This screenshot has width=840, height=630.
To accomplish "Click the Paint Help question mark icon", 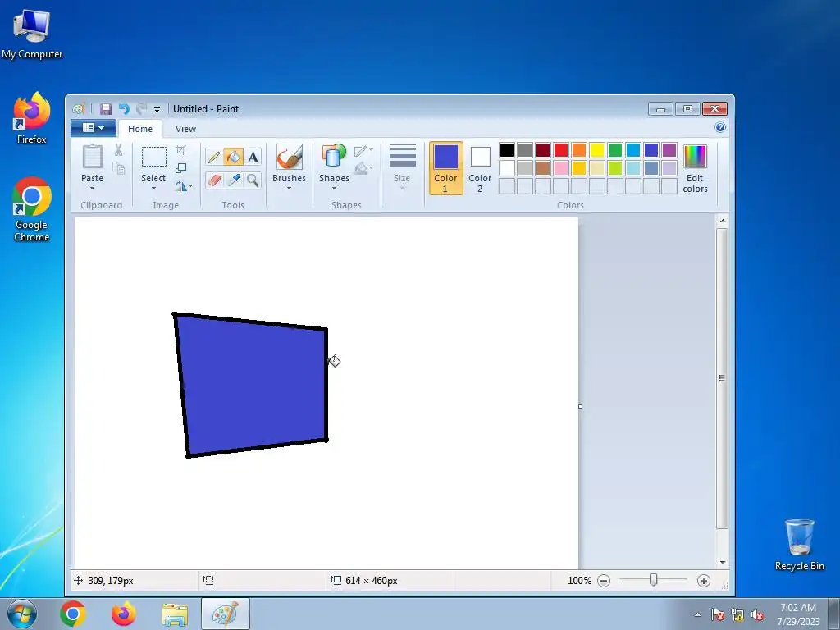I will point(720,127).
